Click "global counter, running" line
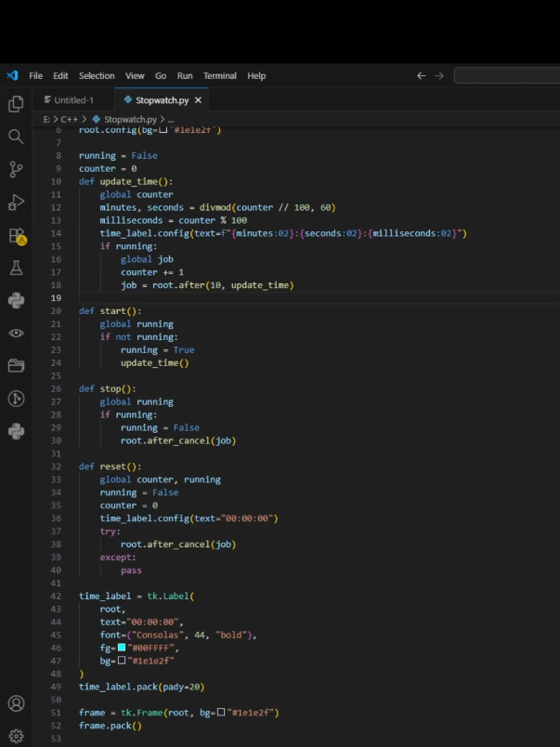 click(x=160, y=479)
